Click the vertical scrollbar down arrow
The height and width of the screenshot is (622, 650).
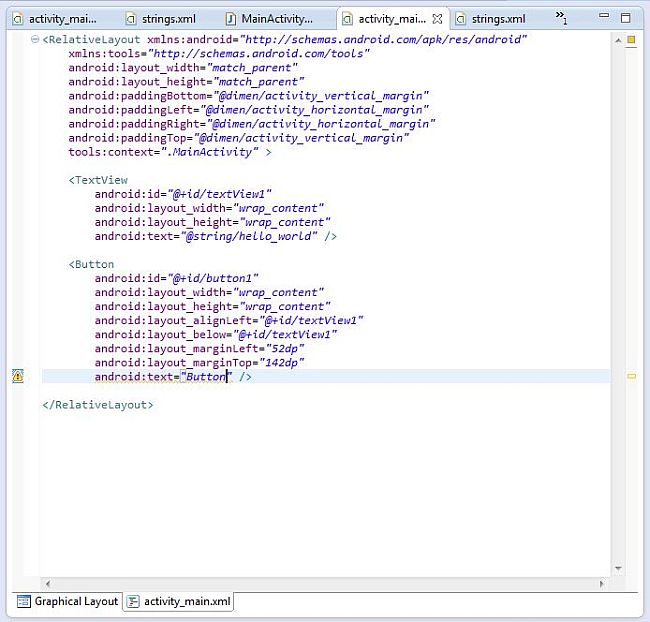point(618,569)
